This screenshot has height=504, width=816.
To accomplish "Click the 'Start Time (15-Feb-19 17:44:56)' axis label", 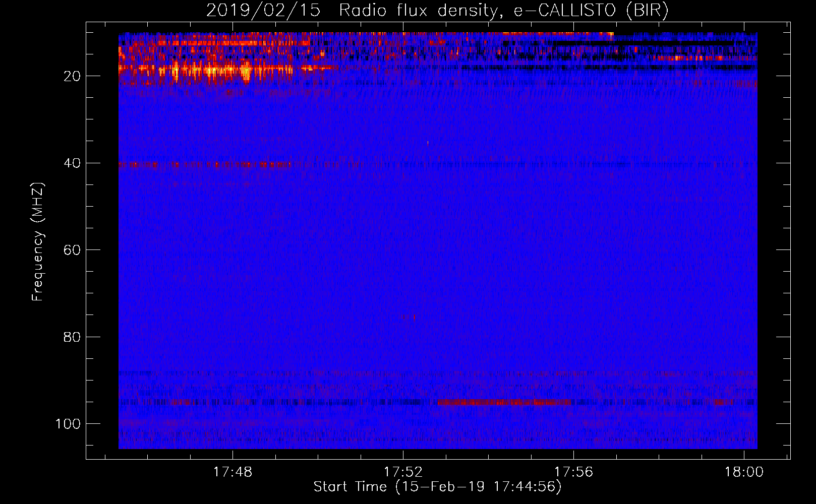I will pyautogui.click(x=437, y=487).
